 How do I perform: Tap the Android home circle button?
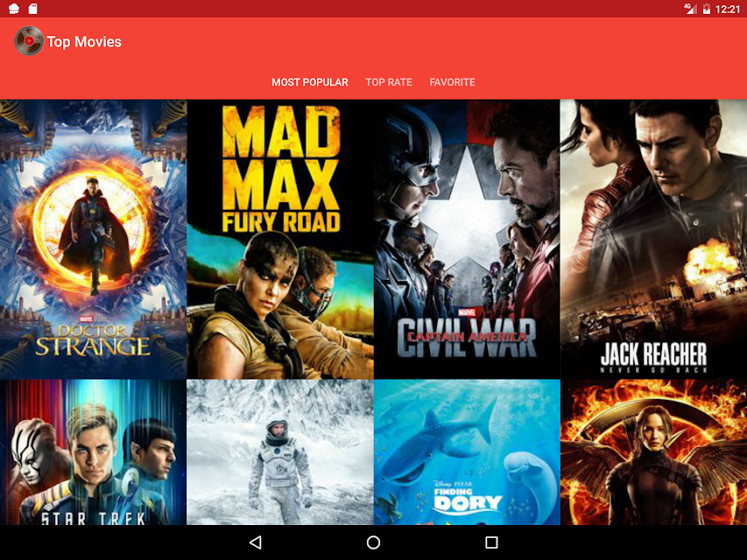point(373,542)
